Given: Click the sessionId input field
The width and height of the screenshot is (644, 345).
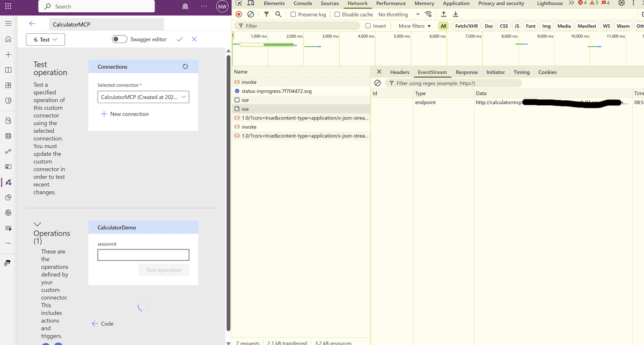Looking at the screenshot, I should point(143,255).
